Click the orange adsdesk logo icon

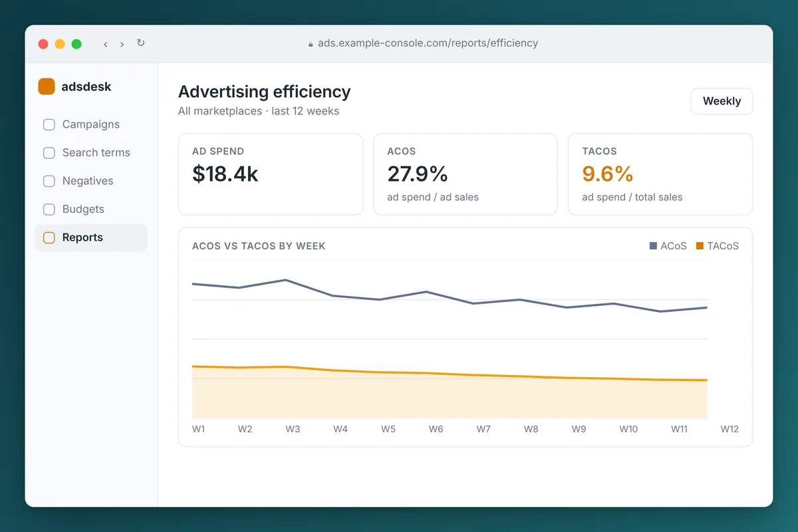click(47, 86)
